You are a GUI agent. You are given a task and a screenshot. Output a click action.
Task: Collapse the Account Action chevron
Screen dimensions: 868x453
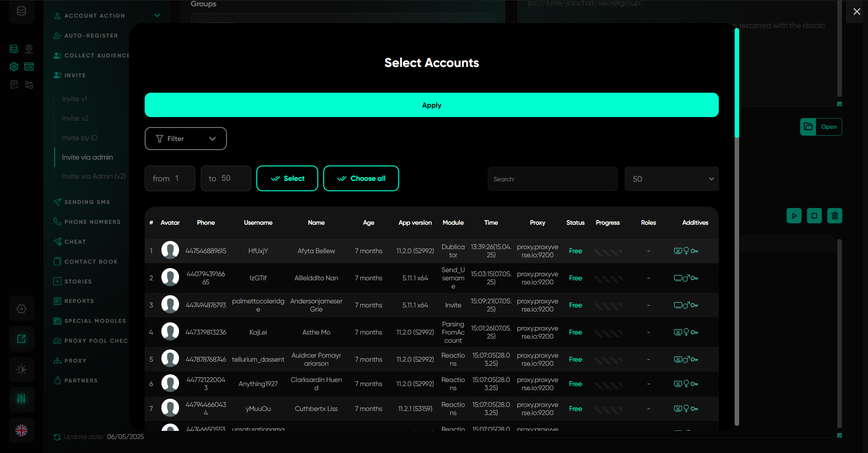point(157,15)
